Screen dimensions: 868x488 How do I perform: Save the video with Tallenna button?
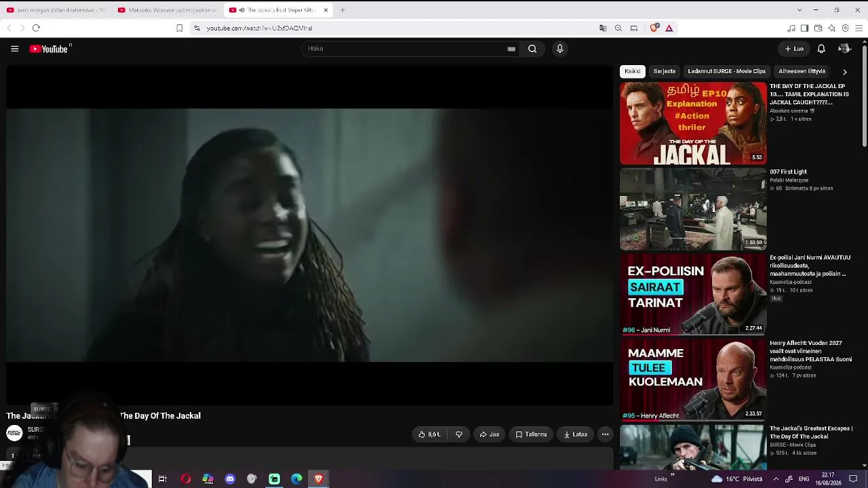point(531,434)
